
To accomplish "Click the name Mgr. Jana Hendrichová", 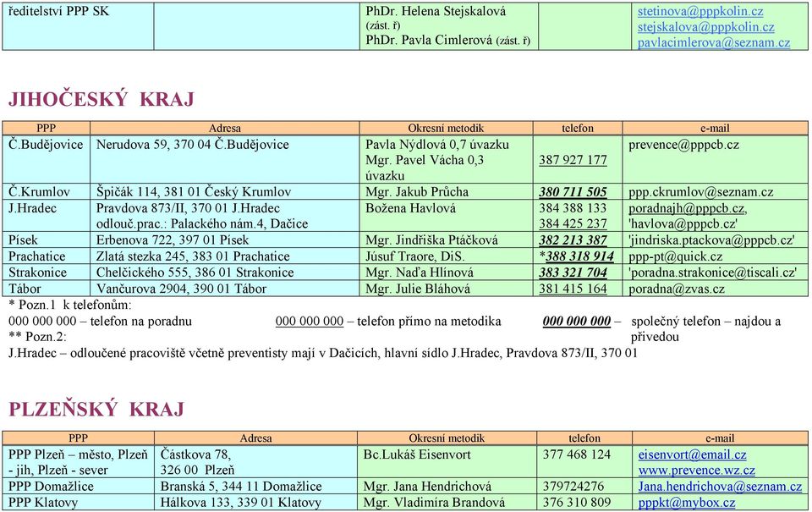I will point(428,486).
